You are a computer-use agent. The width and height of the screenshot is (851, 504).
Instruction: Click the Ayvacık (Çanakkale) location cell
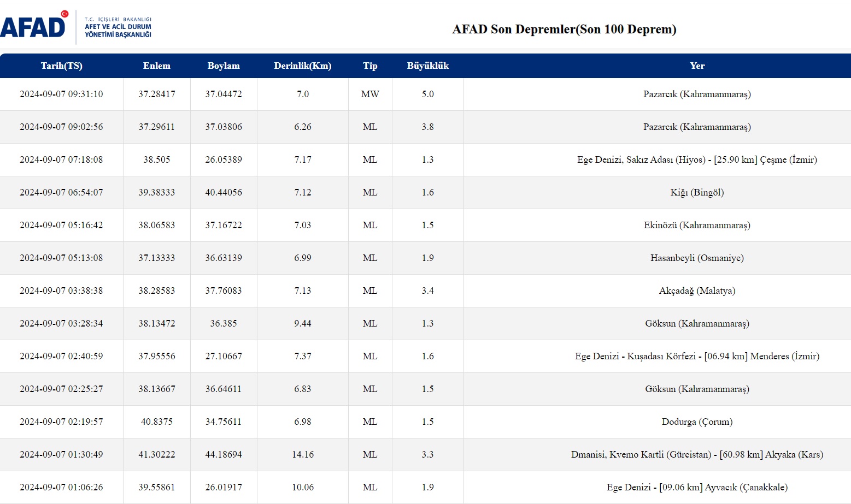[697, 488]
